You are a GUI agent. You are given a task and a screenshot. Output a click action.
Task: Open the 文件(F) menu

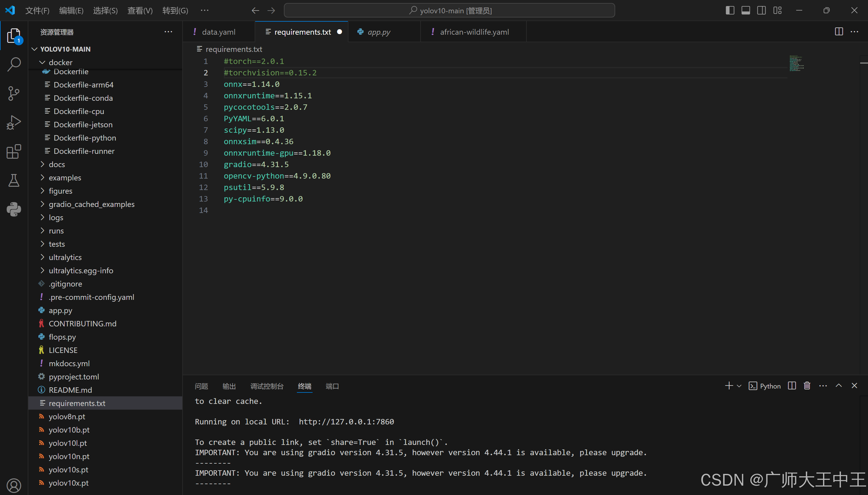[x=37, y=11]
